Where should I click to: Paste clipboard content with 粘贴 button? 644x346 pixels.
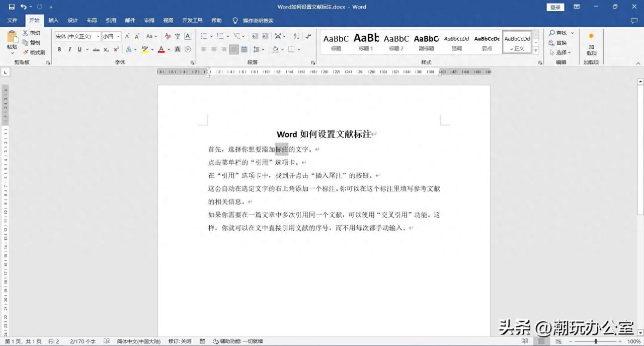(12, 42)
